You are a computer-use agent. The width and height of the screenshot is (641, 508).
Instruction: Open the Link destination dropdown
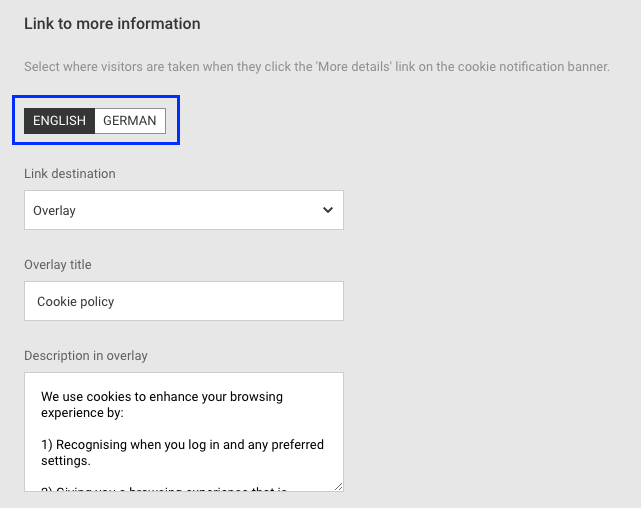click(x=183, y=210)
